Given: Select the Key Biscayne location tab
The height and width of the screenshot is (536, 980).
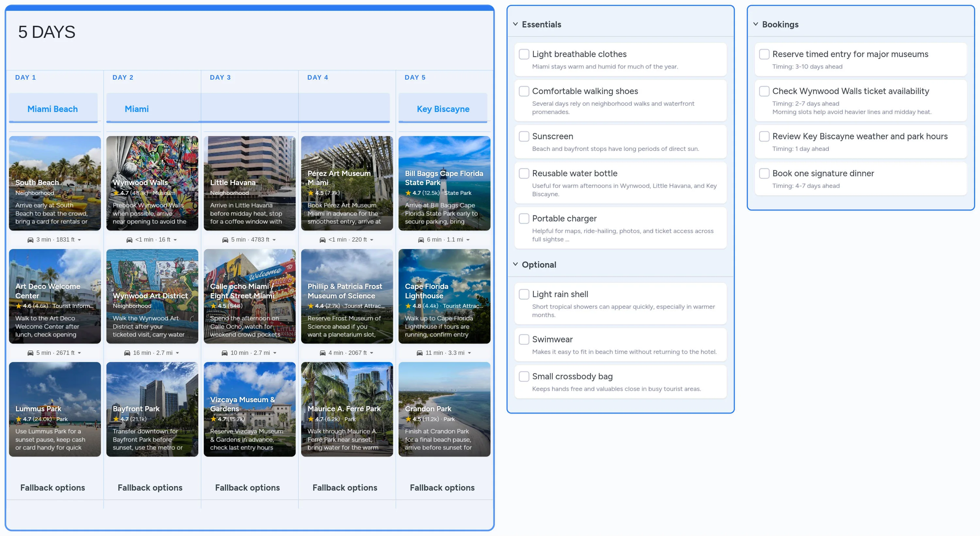Looking at the screenshot, I should pyautogui.click(x=443, y=109).
